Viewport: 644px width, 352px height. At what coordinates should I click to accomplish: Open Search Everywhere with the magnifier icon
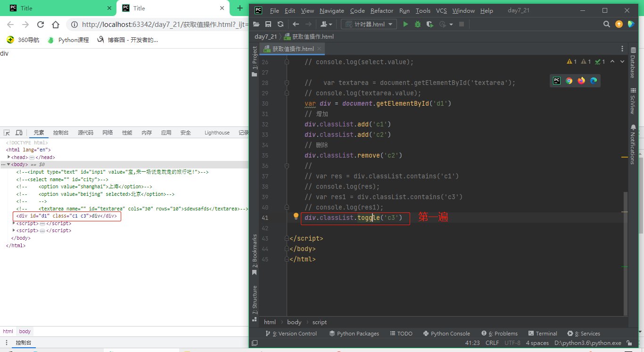pos(607,24)
